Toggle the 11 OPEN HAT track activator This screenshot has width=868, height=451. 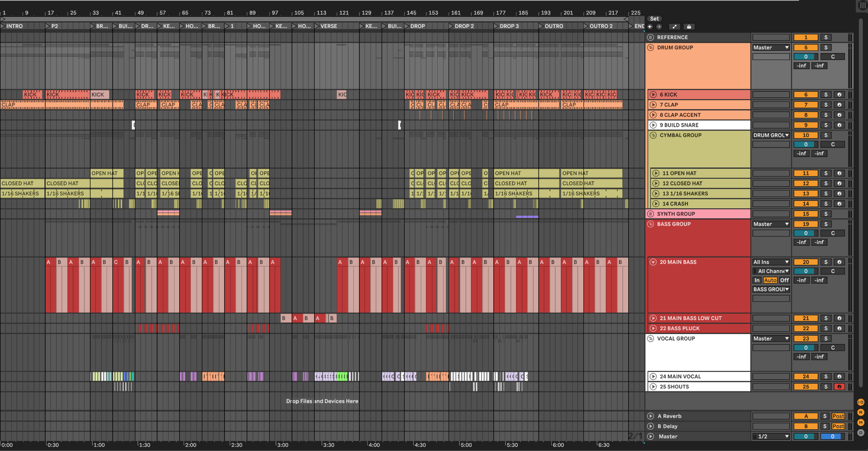pos(806,173)
